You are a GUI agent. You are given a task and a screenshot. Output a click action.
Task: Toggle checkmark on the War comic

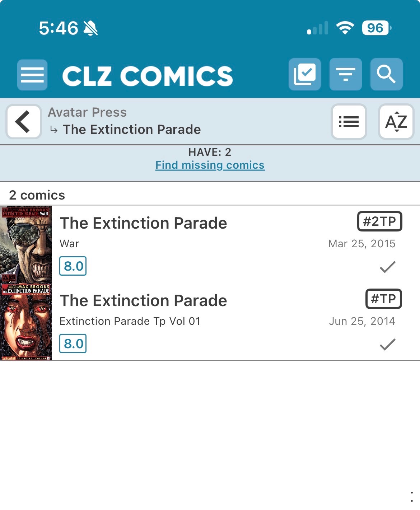click(387, 267)
